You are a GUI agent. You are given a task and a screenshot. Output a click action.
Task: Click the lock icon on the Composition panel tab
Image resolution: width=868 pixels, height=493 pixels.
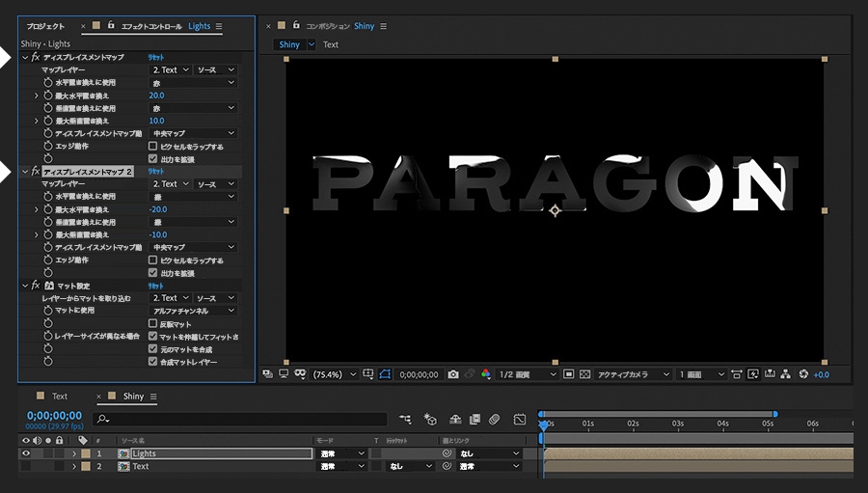296,25
